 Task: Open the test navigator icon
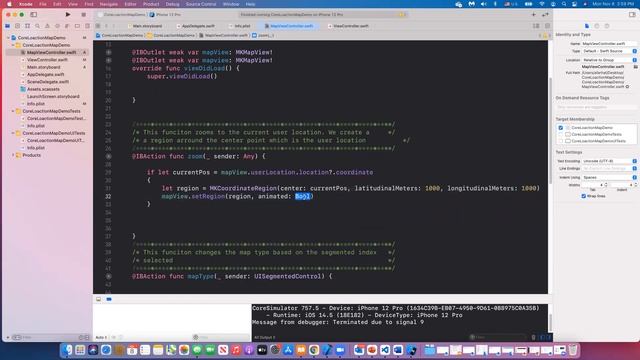[57, 26]
